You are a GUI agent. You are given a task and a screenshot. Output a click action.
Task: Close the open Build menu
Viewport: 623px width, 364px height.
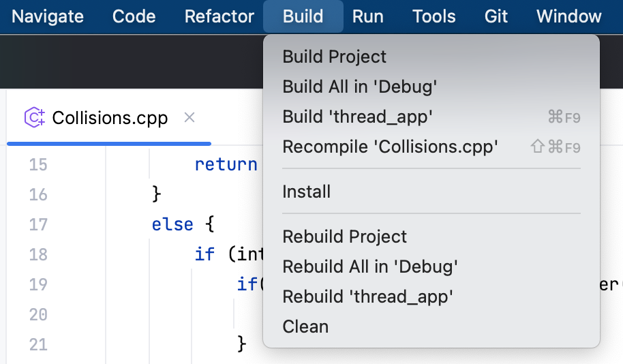tap(303, 16)
